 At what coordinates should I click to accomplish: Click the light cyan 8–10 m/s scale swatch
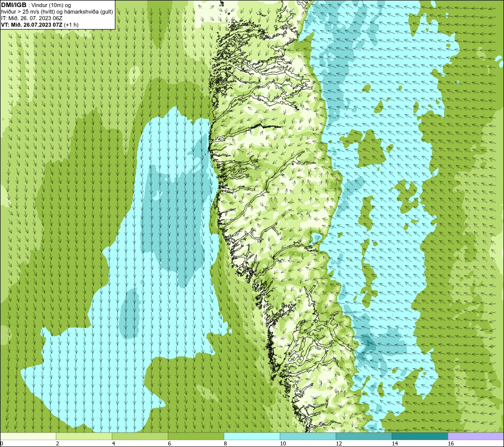coord(252,436)
